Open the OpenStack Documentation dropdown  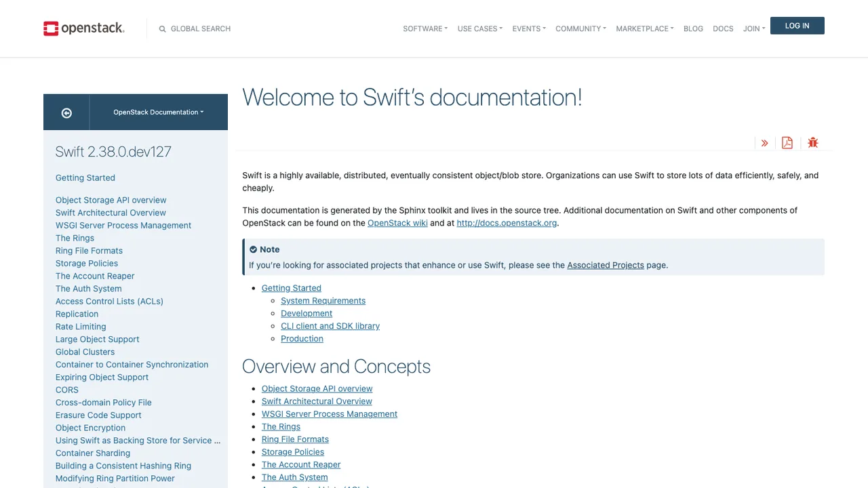point(159,113)
